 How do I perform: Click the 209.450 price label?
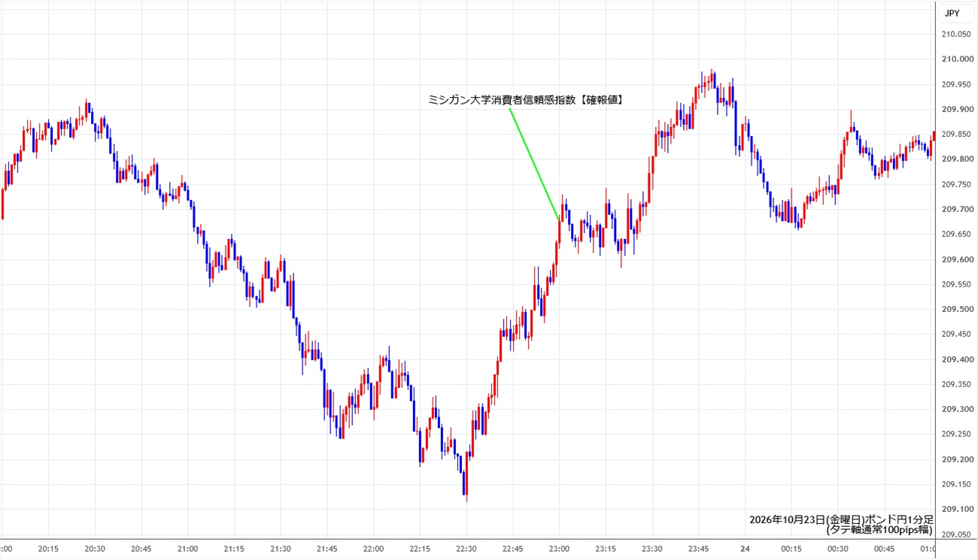[955, 334]
